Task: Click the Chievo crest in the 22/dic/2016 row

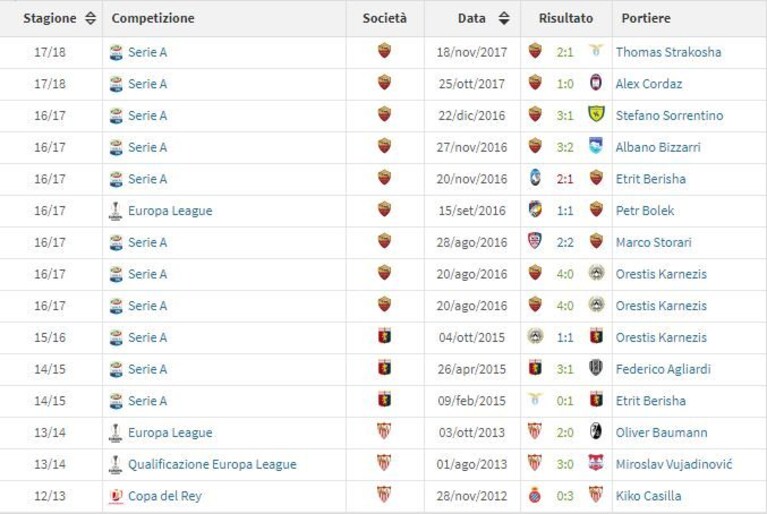Action: (596, 114)
